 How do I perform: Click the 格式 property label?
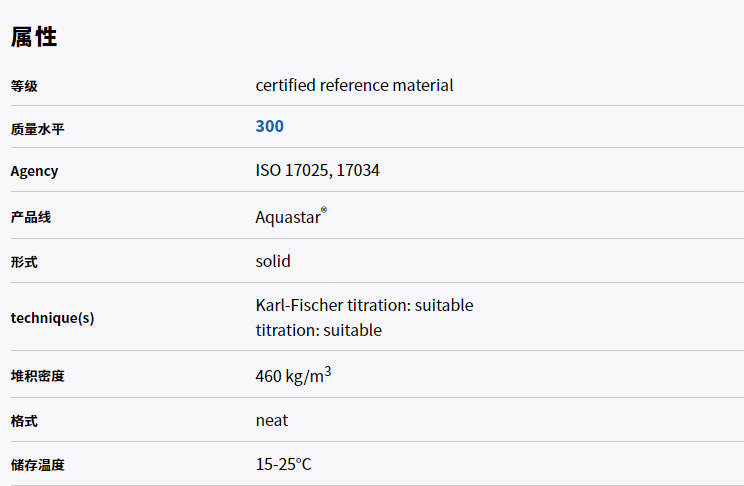(24, 421)
